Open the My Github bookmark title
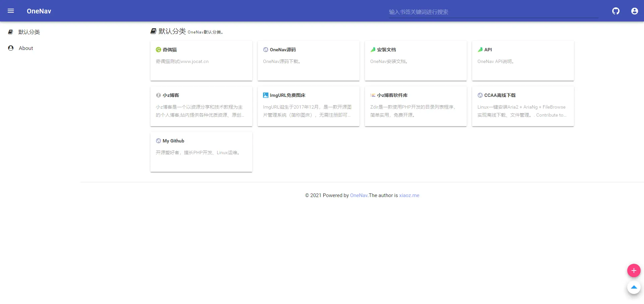 pyautogui.click(x=174, y=141)
